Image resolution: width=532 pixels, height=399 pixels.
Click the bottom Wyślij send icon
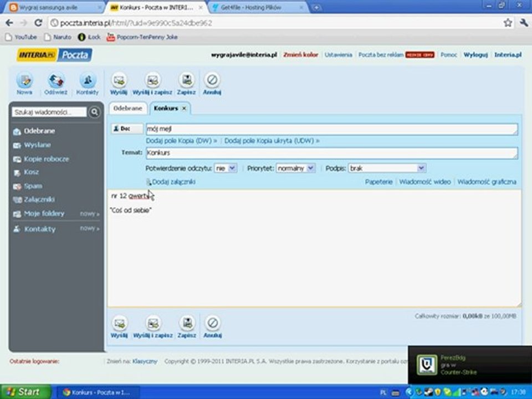(119, 323)
